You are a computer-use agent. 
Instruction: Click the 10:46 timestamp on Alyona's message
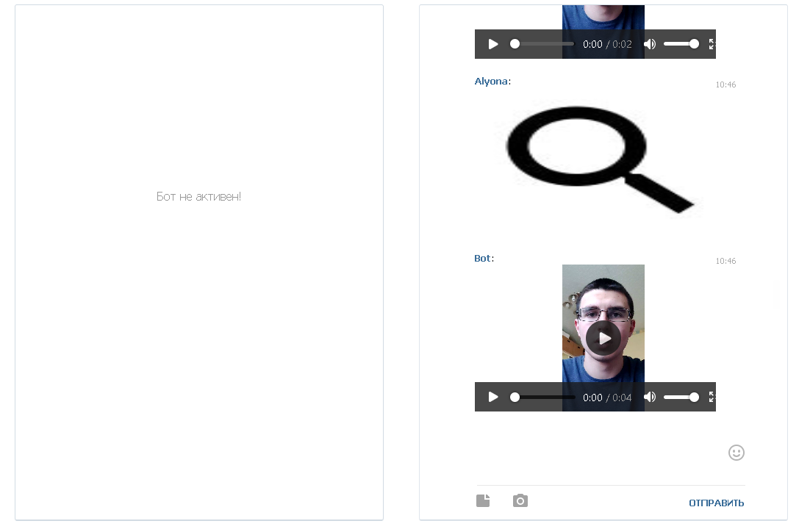726,85
